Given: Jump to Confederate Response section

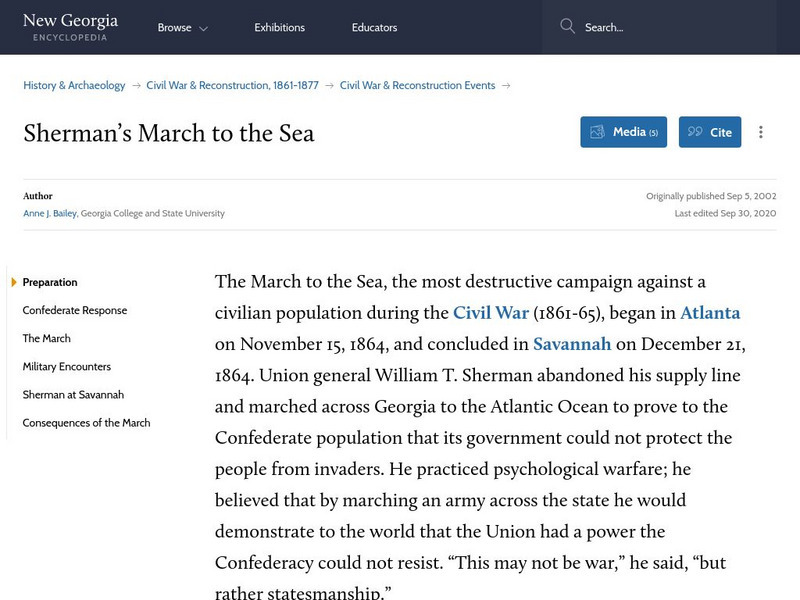Looking at the screenshot, I should (75, 311).
